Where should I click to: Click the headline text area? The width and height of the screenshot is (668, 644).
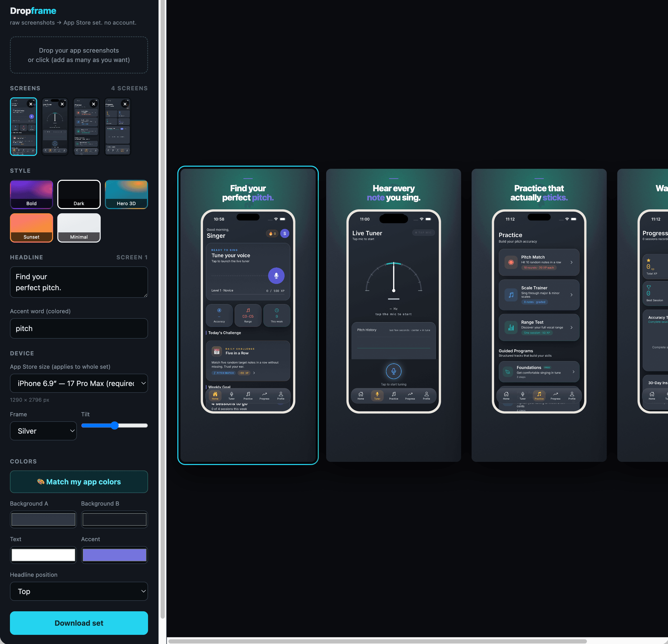pyautogui.click(x=79, y=282)
